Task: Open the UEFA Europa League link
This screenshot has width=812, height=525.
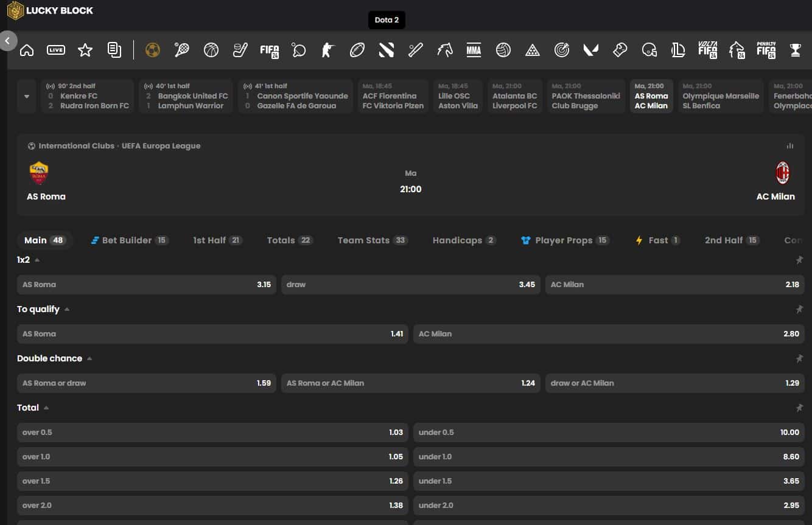Action: pos(161,146)
